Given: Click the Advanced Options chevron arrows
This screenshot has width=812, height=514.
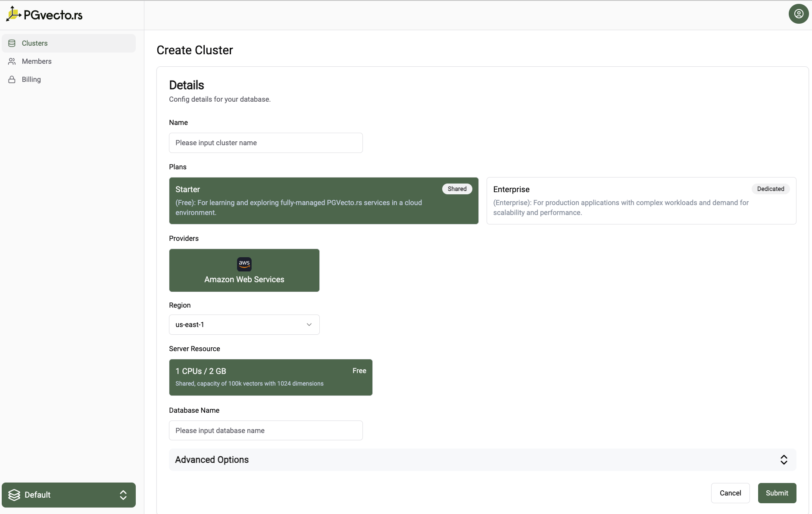Looking at the screenshot, I should pos(784,460).
